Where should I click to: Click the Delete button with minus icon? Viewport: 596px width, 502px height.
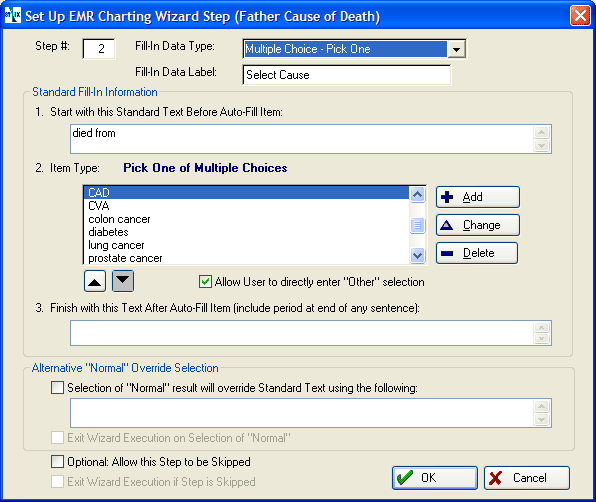[477, 253]
